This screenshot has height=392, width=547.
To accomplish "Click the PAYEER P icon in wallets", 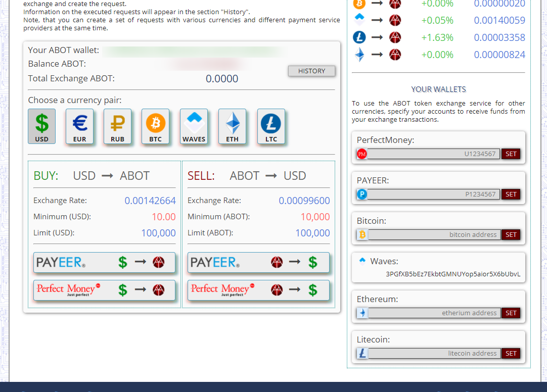I will pyautogui.click(x=362, y=194).
